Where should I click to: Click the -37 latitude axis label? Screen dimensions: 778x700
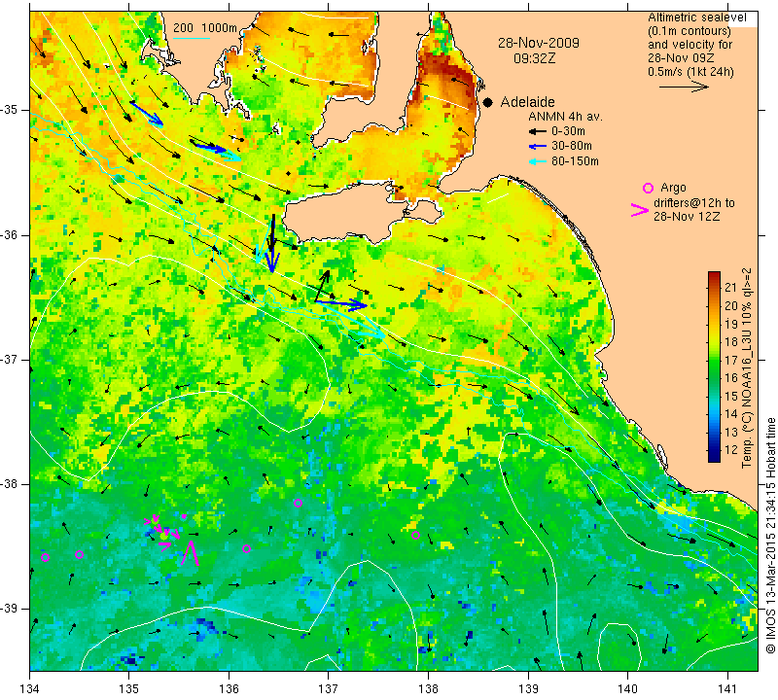[x=10, y=359]
